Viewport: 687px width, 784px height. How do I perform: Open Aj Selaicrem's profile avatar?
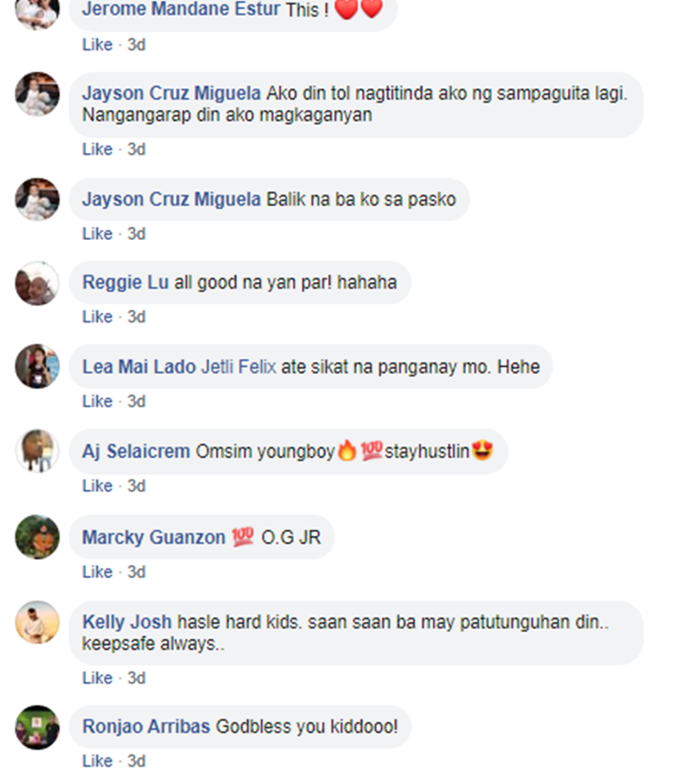pyautogui.click(x=37, y=451)
